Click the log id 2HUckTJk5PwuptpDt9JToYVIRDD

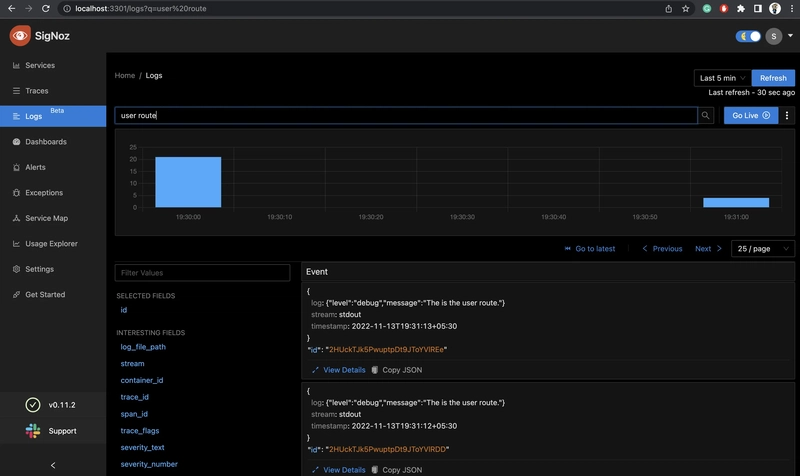pyautogui.click(x=387, y=449)
